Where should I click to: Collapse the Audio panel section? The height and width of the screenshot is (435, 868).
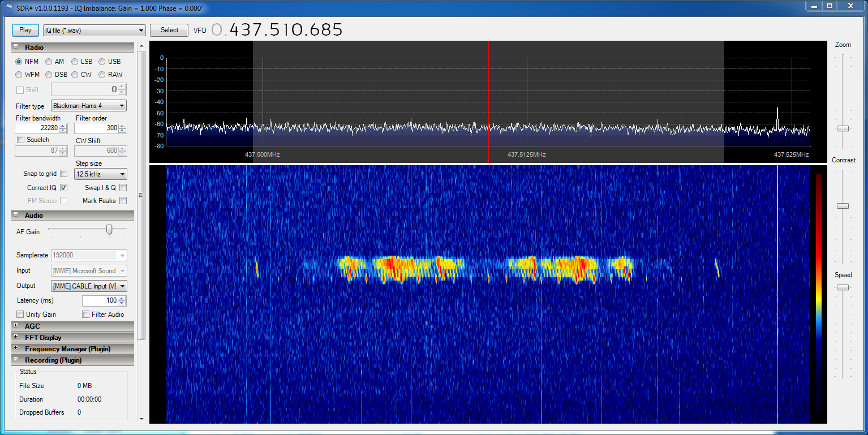16,216
